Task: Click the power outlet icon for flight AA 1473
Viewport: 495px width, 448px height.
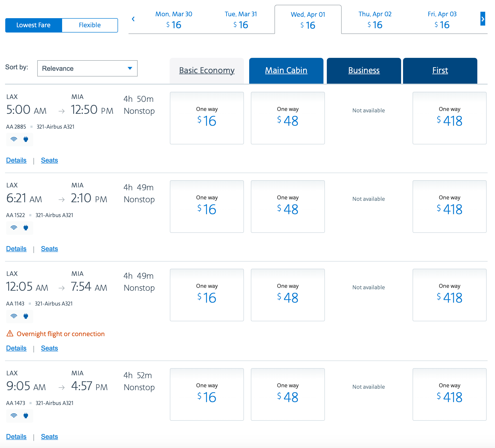Action: pyautogui.click(x=26, y=416)
